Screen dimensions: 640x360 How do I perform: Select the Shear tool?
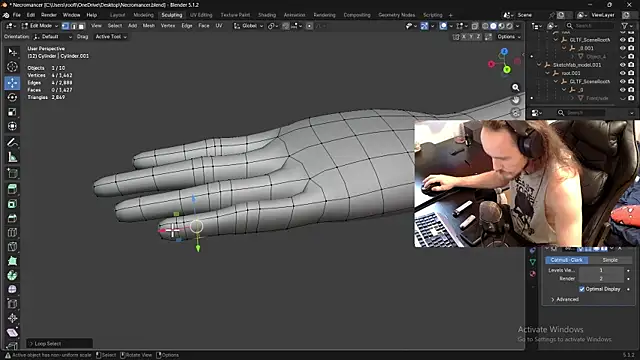(12, 333)
